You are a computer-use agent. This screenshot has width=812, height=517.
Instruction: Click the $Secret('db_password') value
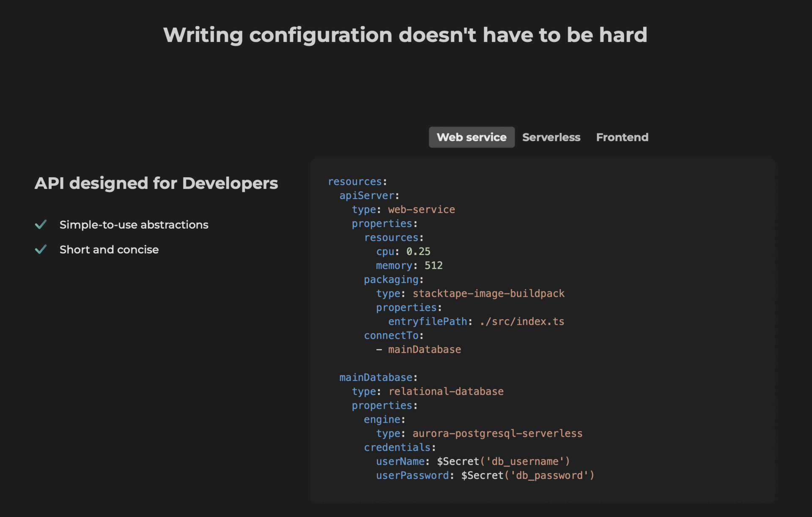tap(528, 476)
